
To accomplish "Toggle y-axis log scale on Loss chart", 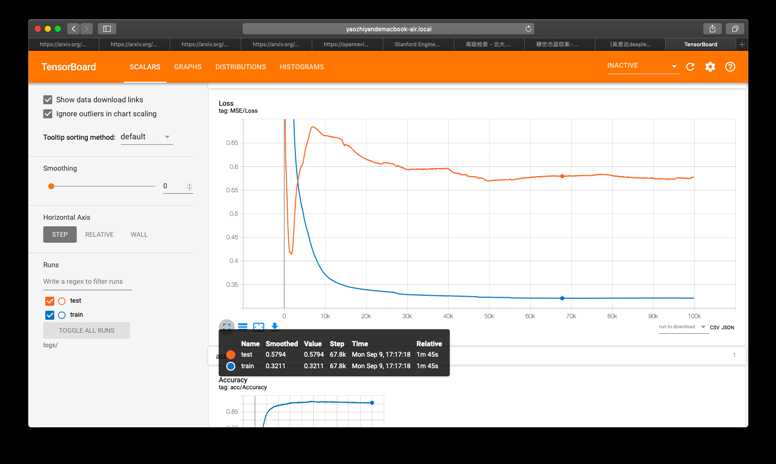I will click(x=242, y=326).
